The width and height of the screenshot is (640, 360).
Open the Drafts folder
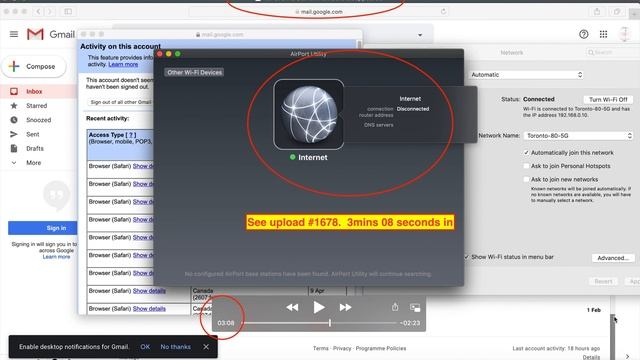(35, 149)
